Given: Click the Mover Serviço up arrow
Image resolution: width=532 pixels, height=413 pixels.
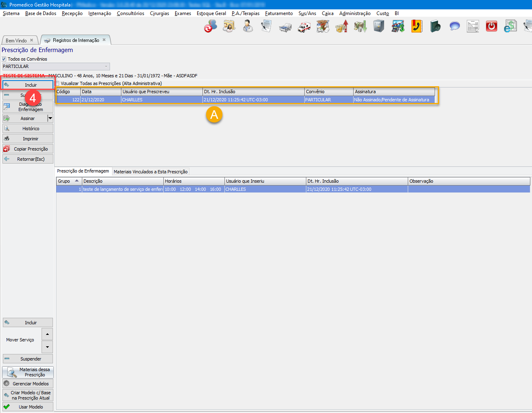Looking at the screenshot, I should pos(47,334).
